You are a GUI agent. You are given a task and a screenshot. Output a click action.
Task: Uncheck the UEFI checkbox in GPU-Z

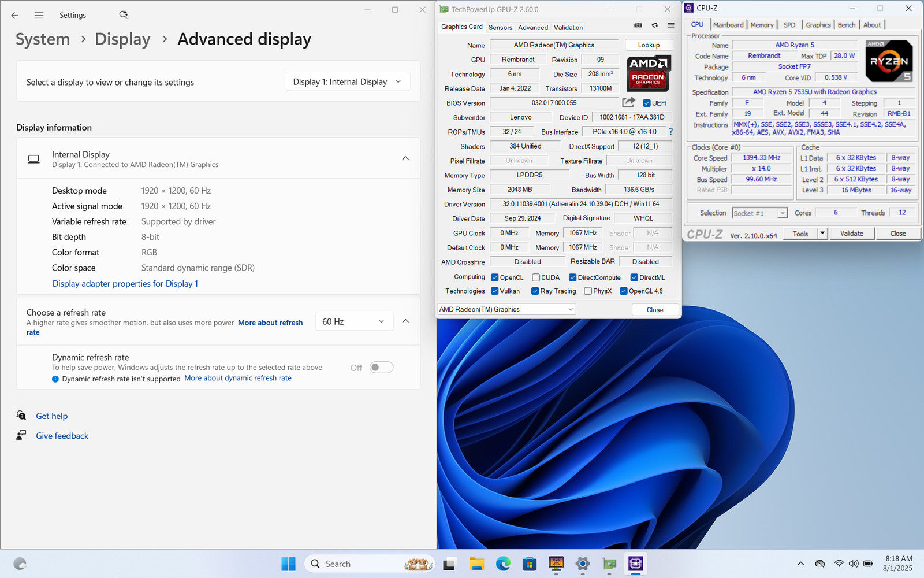click(x=647, y=103)
